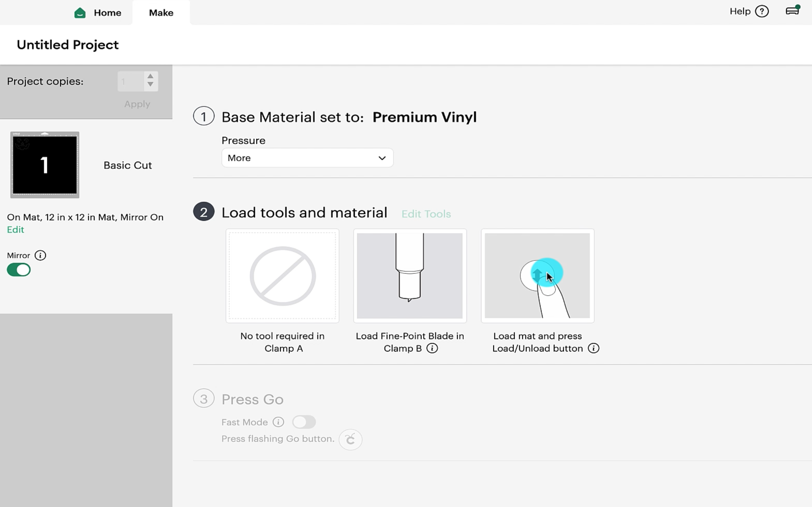Click the info icon next to Mirror

point(40,255)
